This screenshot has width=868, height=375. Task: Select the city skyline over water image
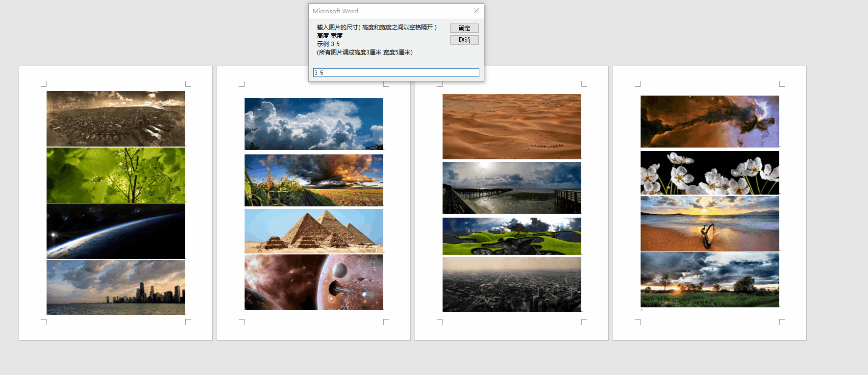click(x=116, y=287)
